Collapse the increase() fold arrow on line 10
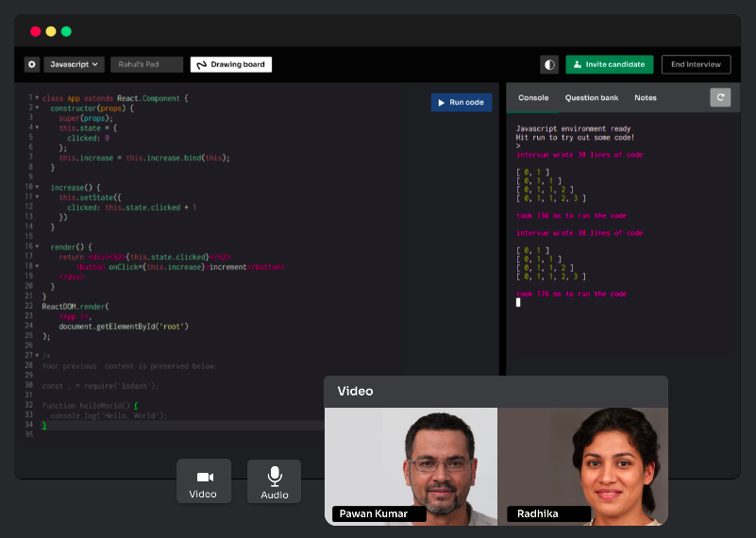The height and width of the screenshot is (538, 756). (x=37, y=187)
